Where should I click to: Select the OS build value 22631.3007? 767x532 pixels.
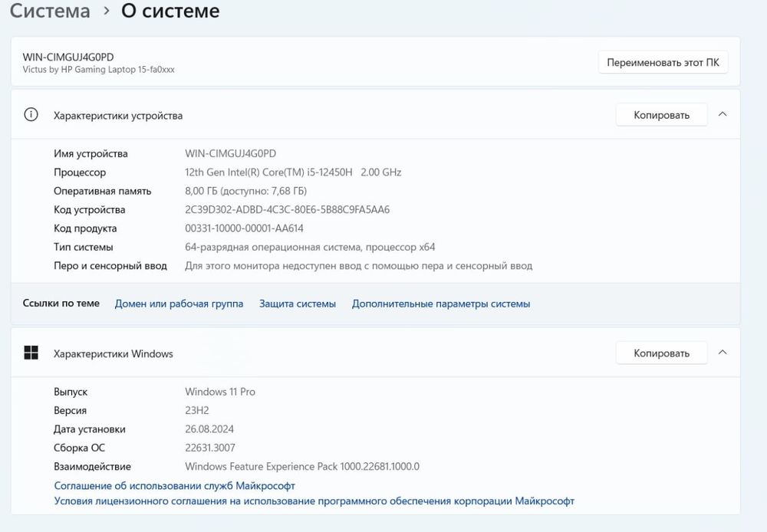(x=210, y=448)
